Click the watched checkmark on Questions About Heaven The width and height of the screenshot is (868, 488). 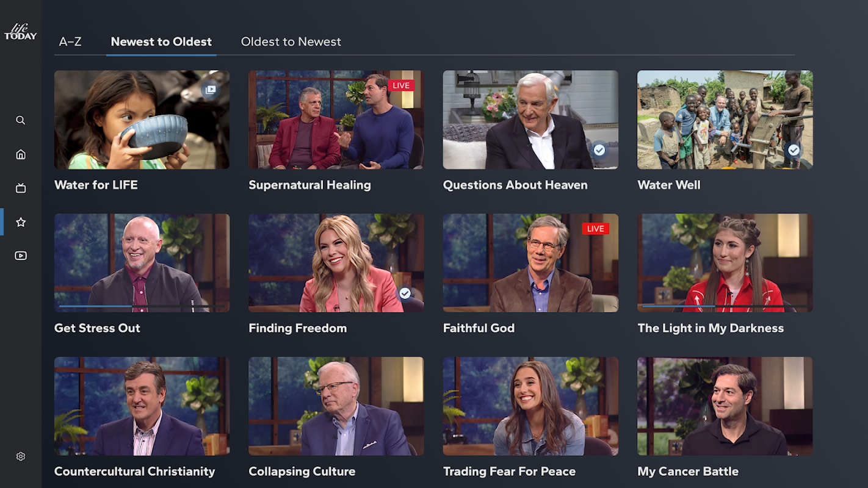(599, 149)
